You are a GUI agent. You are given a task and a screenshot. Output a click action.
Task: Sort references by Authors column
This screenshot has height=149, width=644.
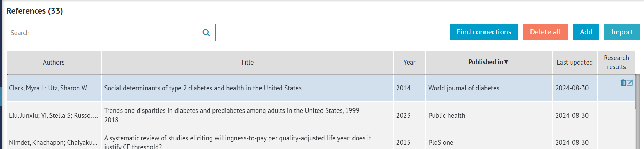coord(54,63)
